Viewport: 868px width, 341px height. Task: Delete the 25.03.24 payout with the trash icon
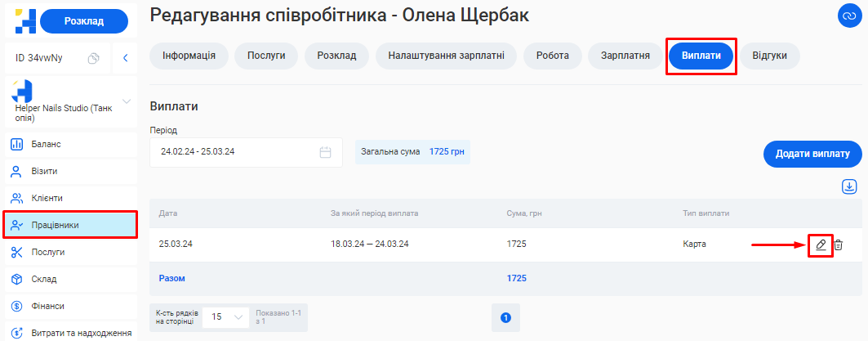click(839, 245)
